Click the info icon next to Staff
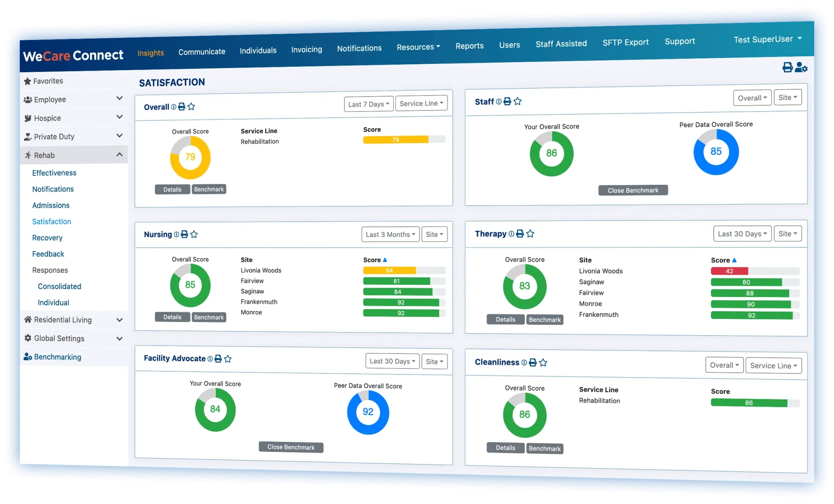This screenshot has width=834, height=504. [499, 102]
